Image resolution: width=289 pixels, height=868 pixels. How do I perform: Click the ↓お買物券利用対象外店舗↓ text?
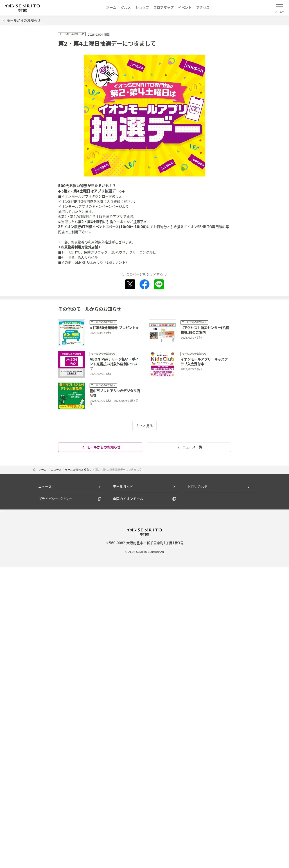pos(79,247)
